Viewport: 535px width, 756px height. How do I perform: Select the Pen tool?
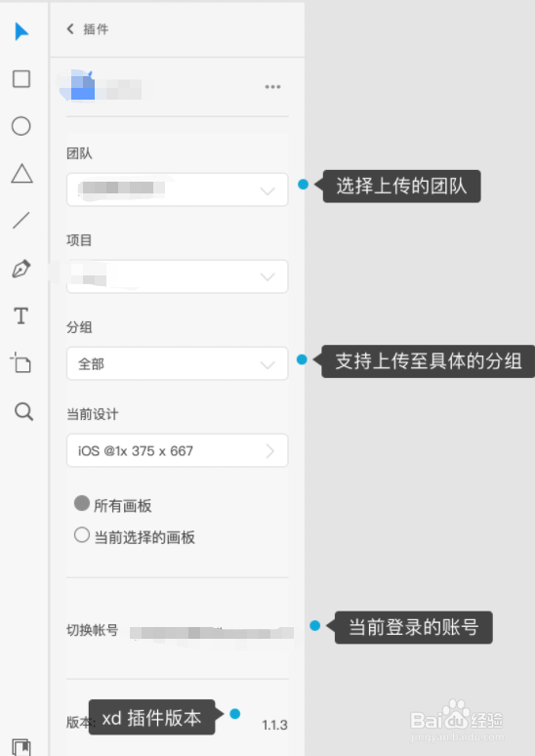(21, 269)
